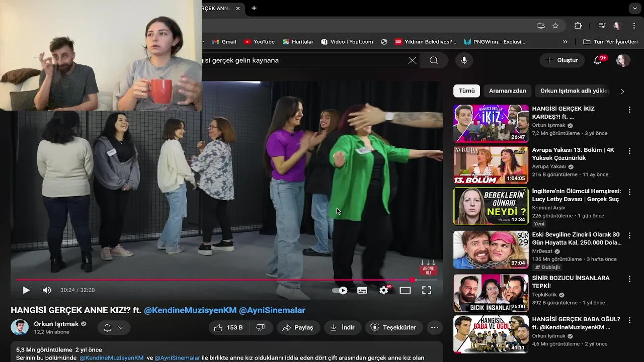
Task: Select the Tümü filter chip
Action: [x=466, y=91]
